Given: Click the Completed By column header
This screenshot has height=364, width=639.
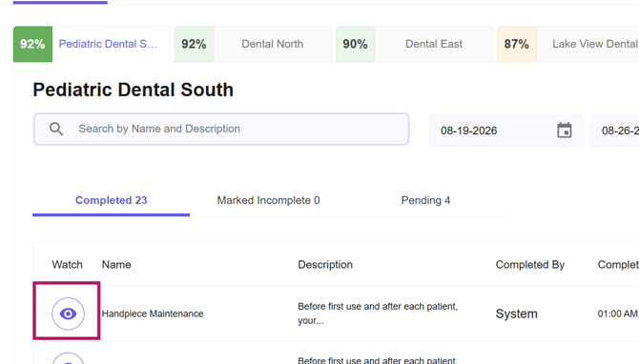Looking at the screenshot, I should tap(530, 265).
